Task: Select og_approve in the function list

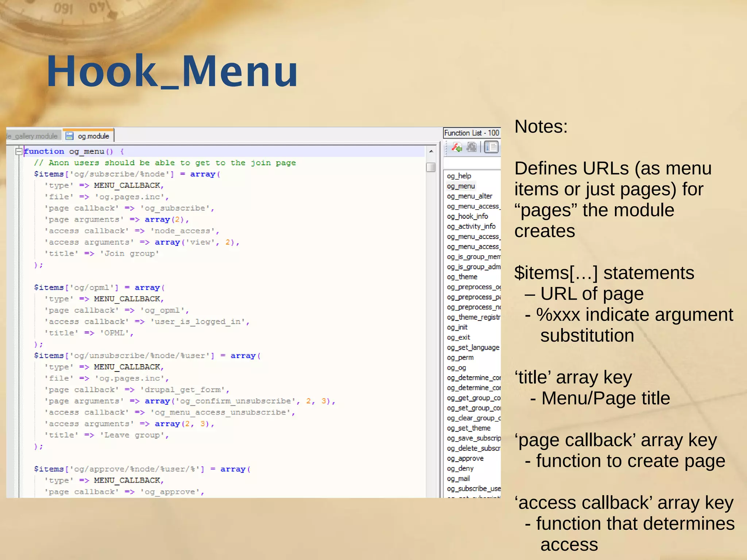Action: pyautogui.click(x=465, y=459)
